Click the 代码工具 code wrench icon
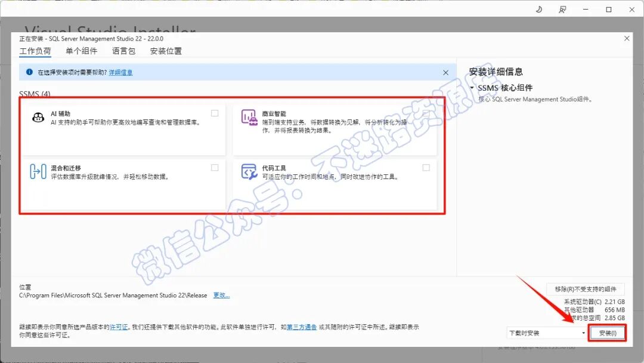Screen dimensions: 644x363 tap(249, 172)
